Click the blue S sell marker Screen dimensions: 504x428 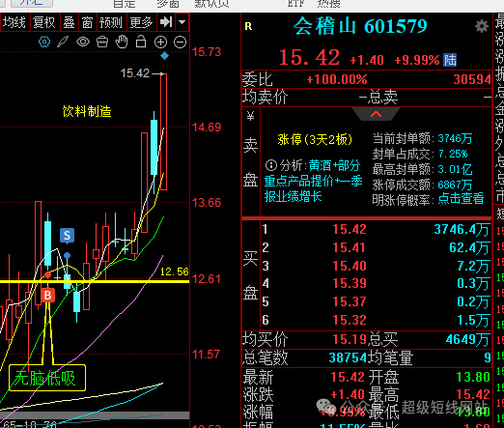coord(67,236)
